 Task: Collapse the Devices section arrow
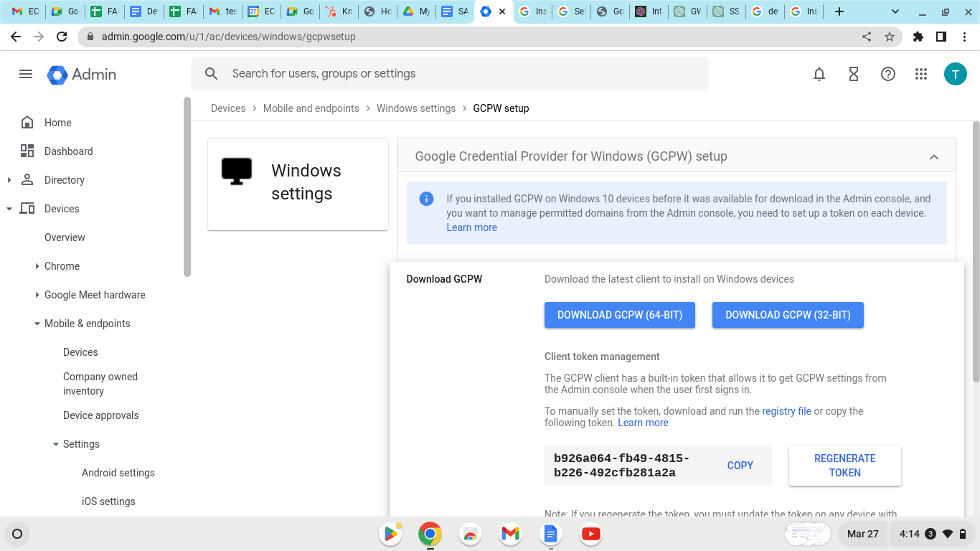(9, 209)
